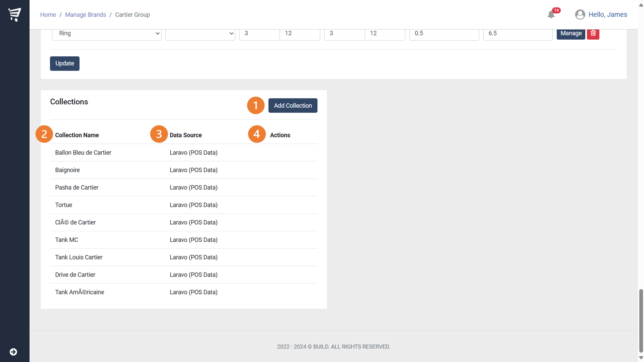The width and height of the screenshot is (644, 362).
Task: Delete the Ring row with trash icon
Action: [x=593, y=33]
